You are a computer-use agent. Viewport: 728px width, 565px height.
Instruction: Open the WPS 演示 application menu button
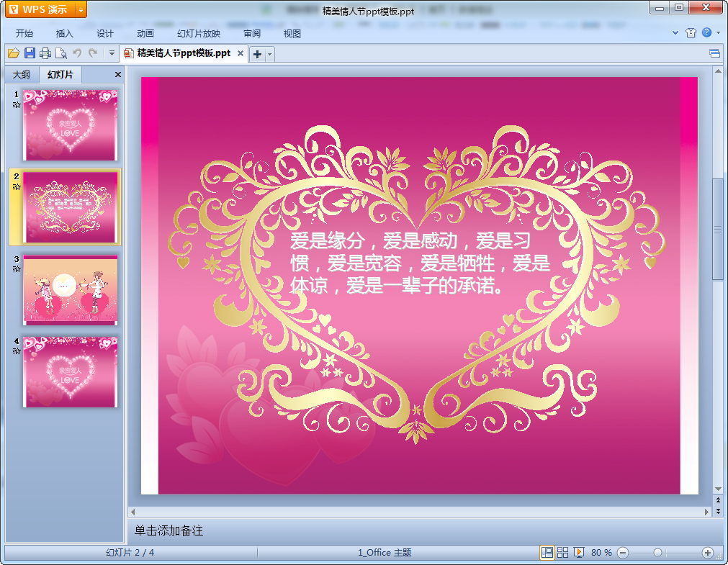pyautogui.click(x=40, y=9)
